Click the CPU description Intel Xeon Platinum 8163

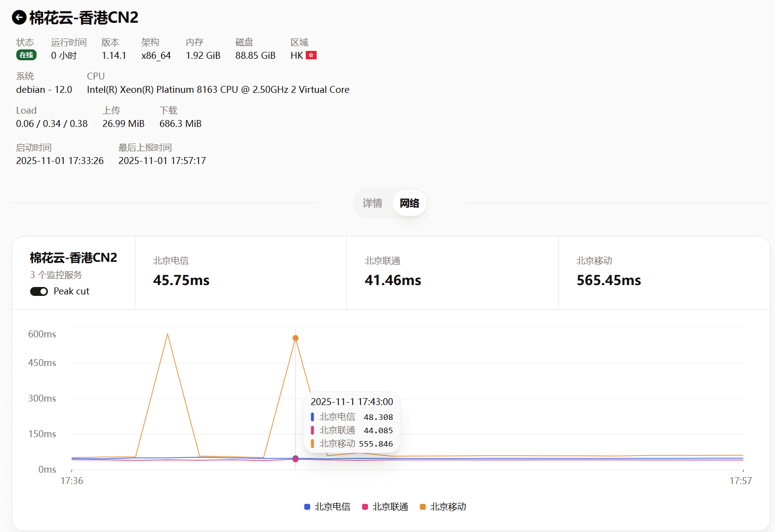218,89
